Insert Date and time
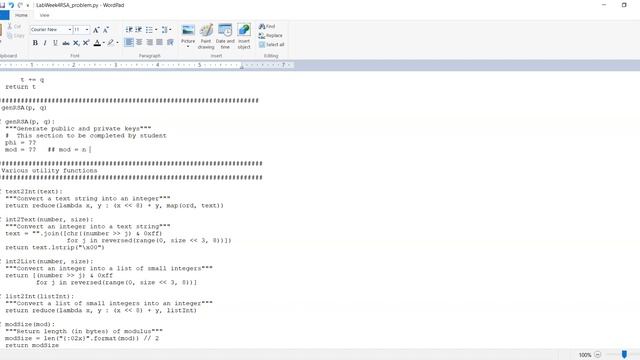Image resolution: width=640 pixels, height=360 pixels. [225, 36]
